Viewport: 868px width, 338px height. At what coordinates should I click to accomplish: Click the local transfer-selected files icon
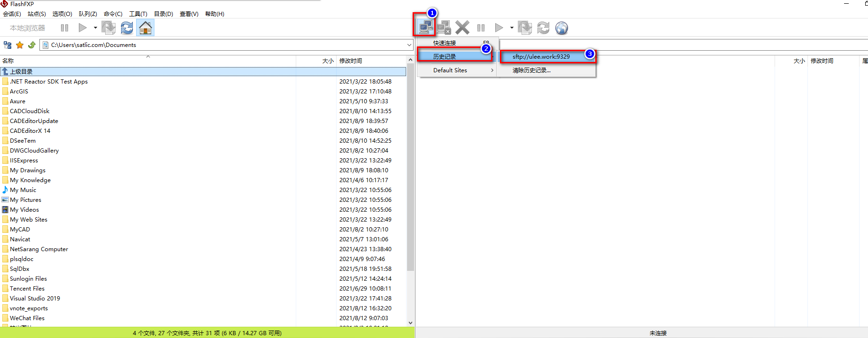tap(108, 28)
